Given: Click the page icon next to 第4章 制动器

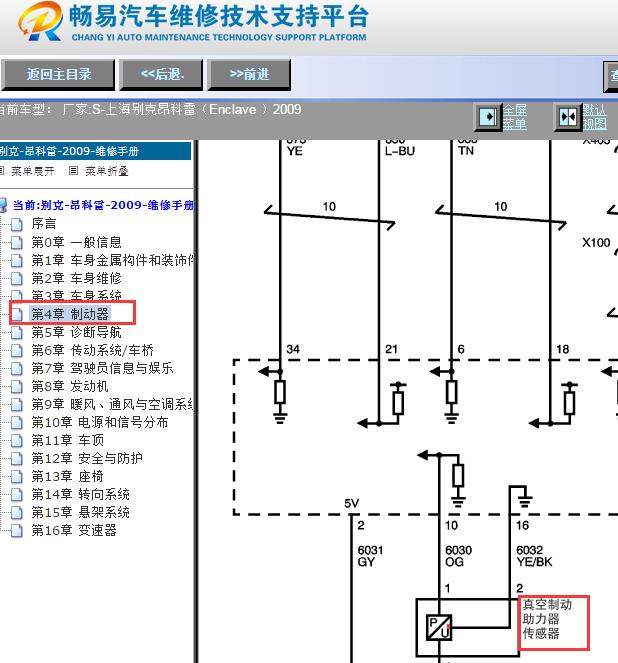Looking at the screenshot, I should pyautogui.click(x=16, y=314).
